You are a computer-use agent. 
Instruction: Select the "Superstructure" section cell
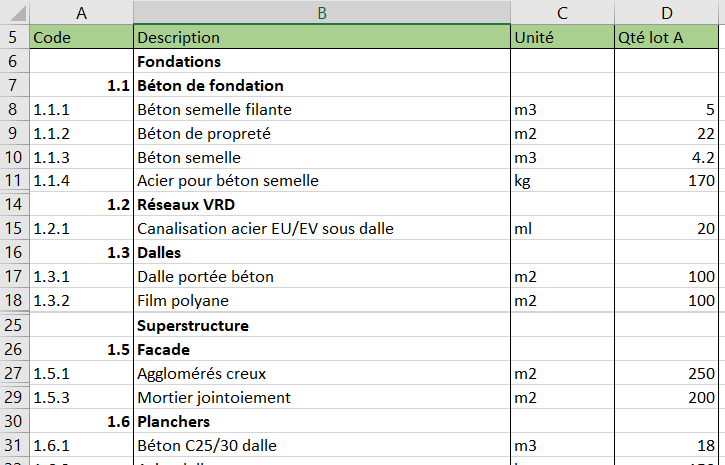(321, 325)
